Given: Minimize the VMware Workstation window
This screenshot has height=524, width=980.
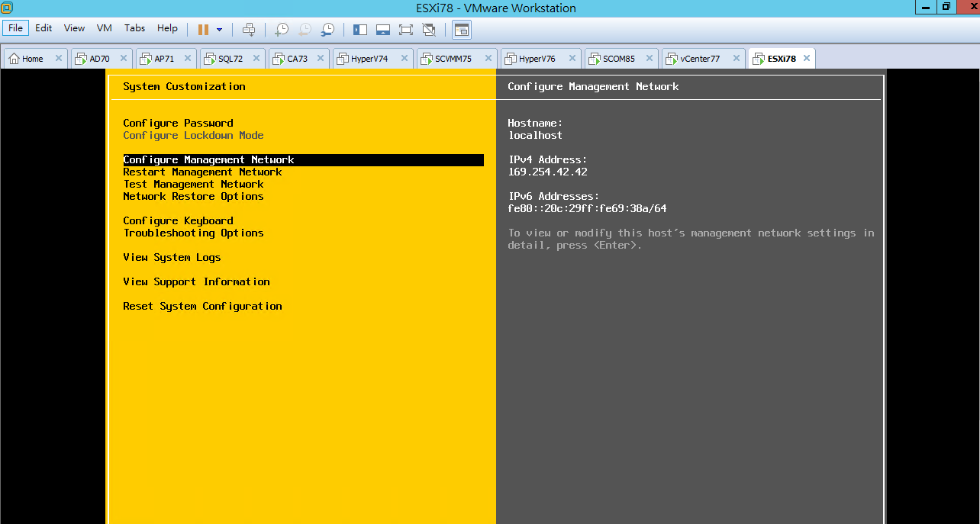Looking at the screenshot, I should coord(927,6).
